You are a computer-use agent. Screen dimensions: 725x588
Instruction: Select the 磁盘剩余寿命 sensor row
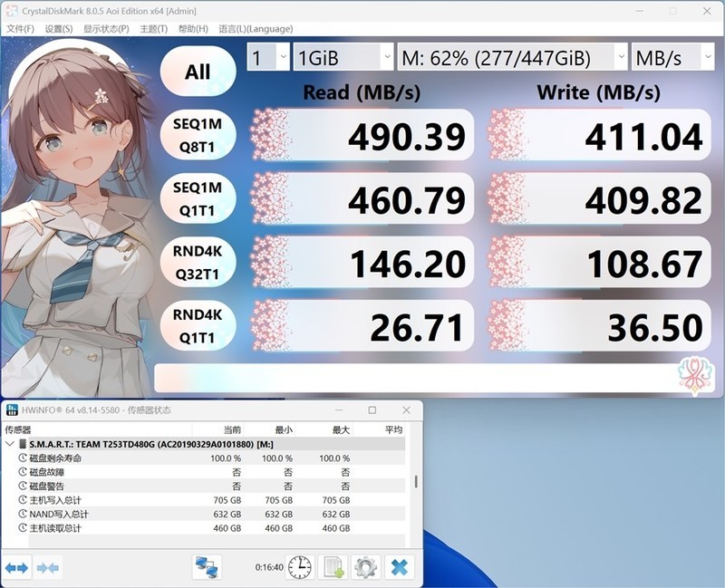[203, 458]
